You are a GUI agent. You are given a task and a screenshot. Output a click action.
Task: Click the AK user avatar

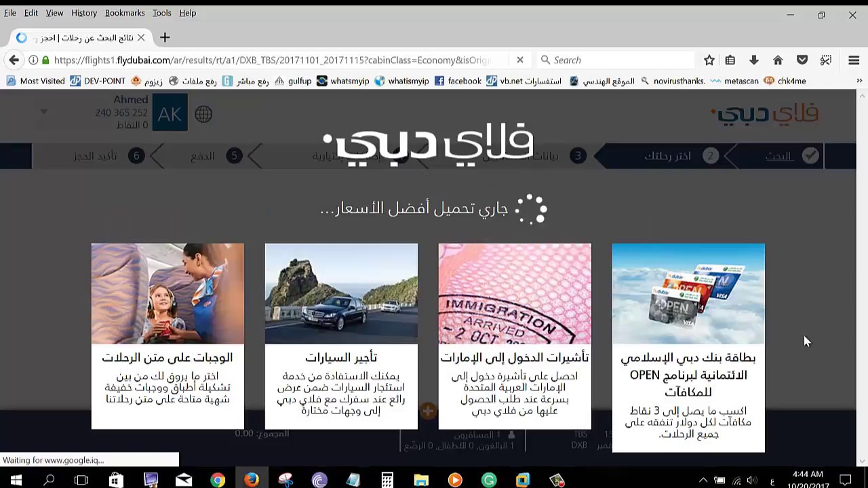tap(170, 113)
